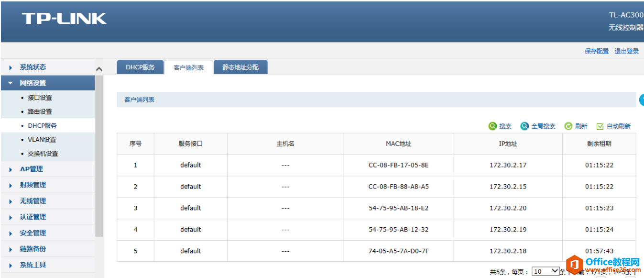This screenshot has height=278, width=644.
Task: Click IP address 172.30.2.18
Action: tap(508, 251)
